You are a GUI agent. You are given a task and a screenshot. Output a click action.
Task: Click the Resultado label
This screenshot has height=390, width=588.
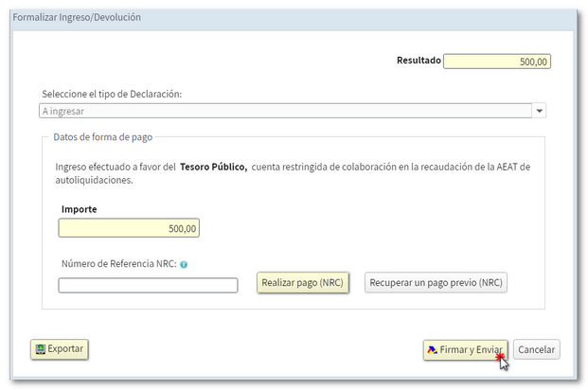419,61
